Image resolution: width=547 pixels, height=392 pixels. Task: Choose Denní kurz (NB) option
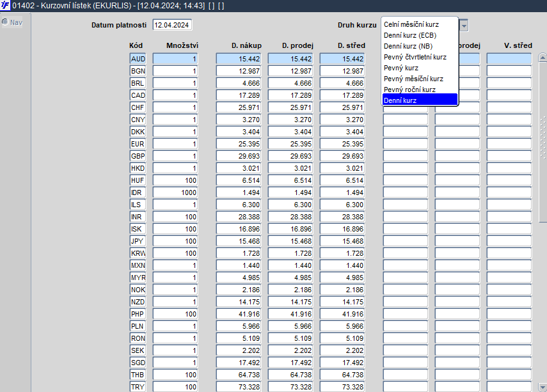[x=420, y=46]
